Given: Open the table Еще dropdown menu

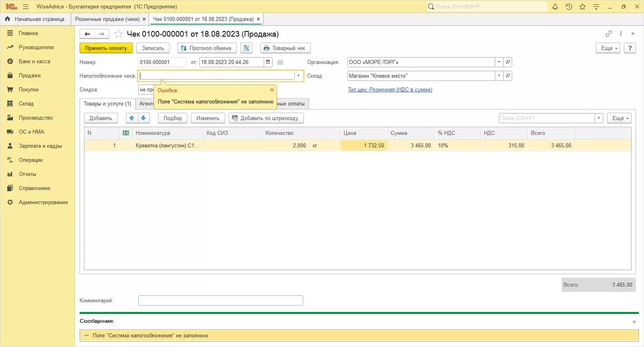Looking at the screenshot, I should [619, 118].
